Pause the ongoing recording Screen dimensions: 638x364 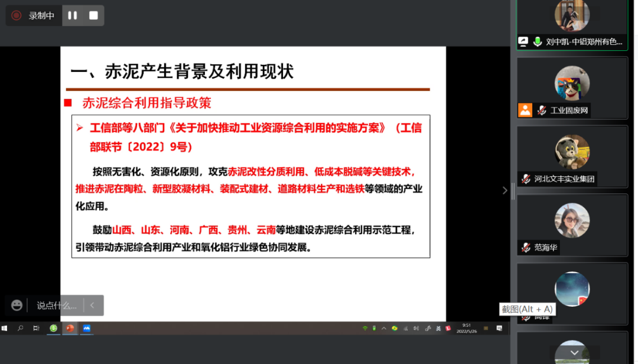point(72,15)
